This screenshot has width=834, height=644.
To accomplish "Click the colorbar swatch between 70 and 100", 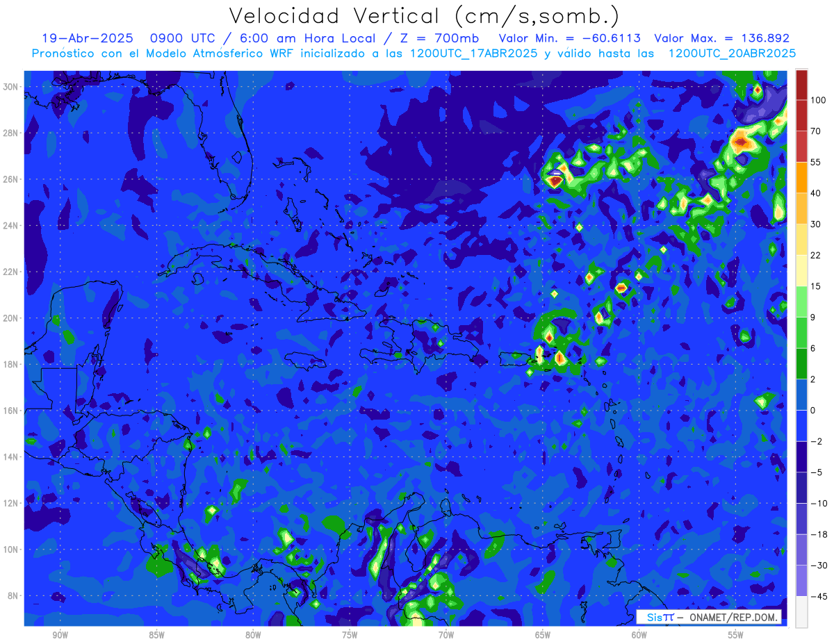I will point(801,116).
